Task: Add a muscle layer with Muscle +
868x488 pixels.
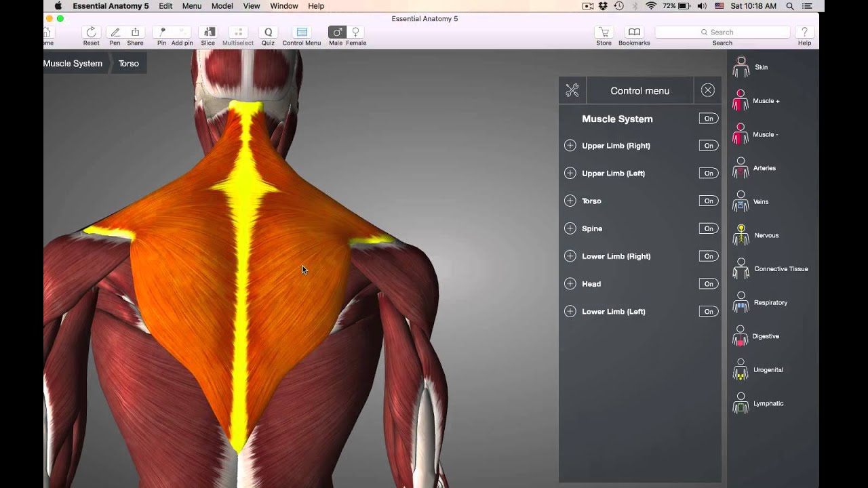Action: 756,101
